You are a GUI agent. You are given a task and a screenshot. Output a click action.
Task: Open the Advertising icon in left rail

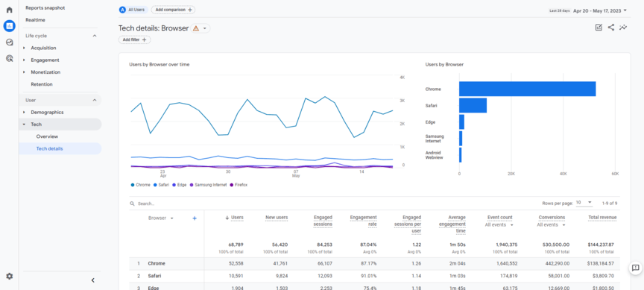coord(9,59)
